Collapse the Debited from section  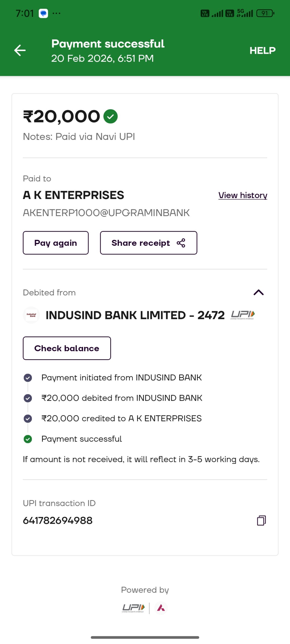[x=259, y=292]
